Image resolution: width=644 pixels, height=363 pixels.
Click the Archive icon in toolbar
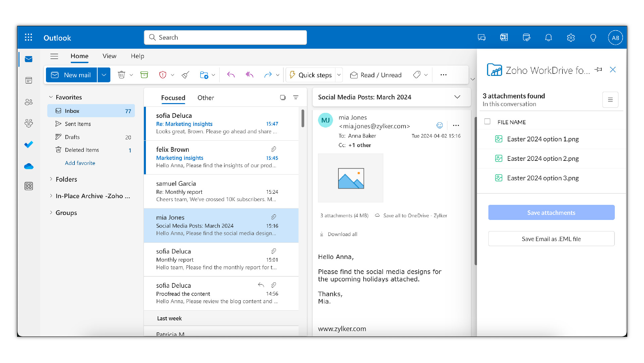pyautogui.click(x=144, y=75)
